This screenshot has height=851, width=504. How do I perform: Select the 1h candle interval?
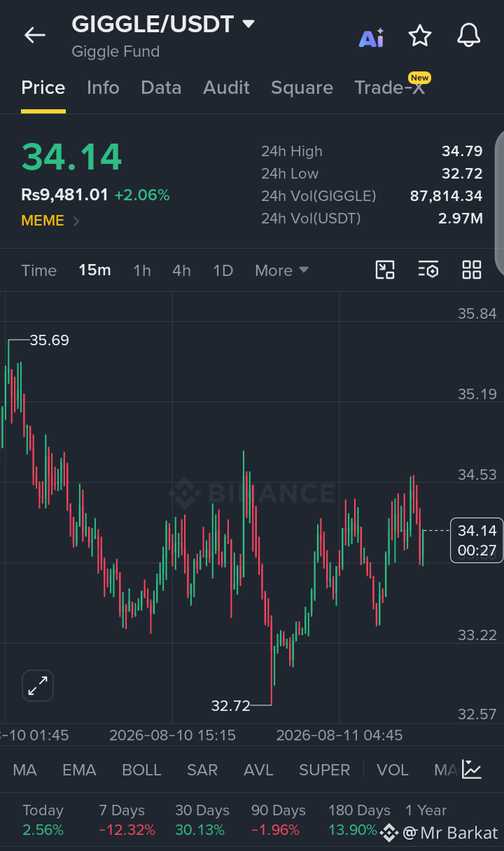click(142, 270)
